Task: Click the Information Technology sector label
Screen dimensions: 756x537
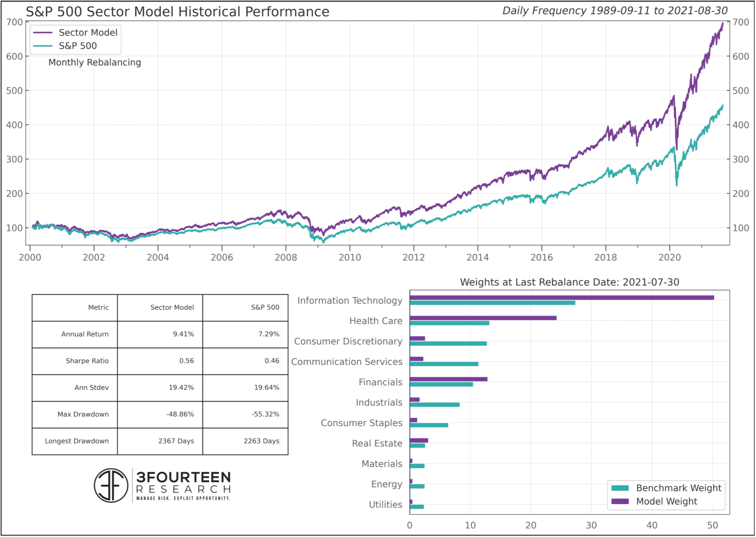Action: click(350, 301)
